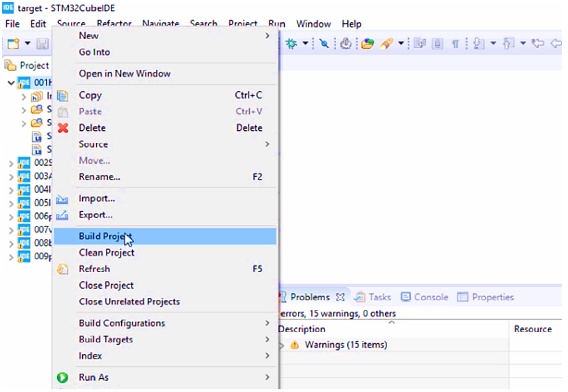
Task: Select Rename... in the context menu
Action: pos(165,177)
